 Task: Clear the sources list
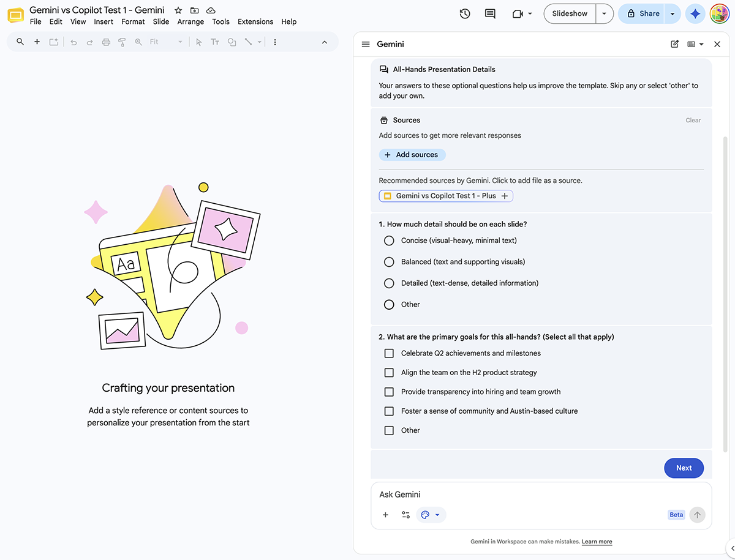[x=693, y=120]
